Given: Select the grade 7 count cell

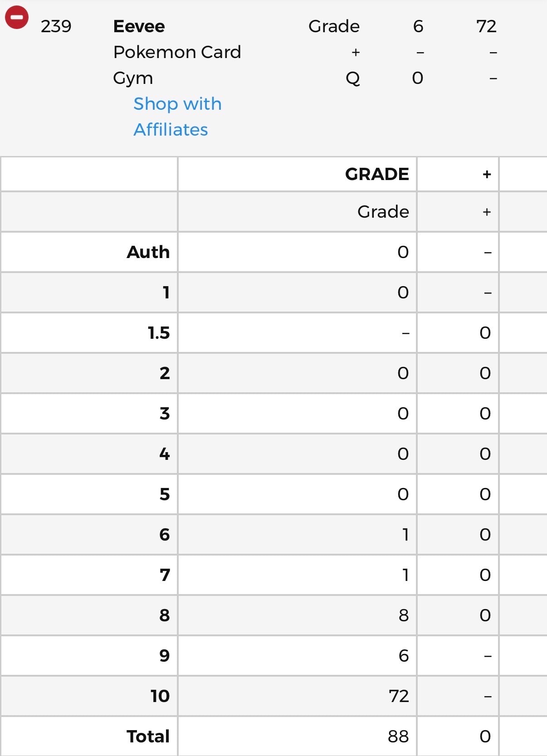Looking at the screenshot, I should click(x=297, y=575).
